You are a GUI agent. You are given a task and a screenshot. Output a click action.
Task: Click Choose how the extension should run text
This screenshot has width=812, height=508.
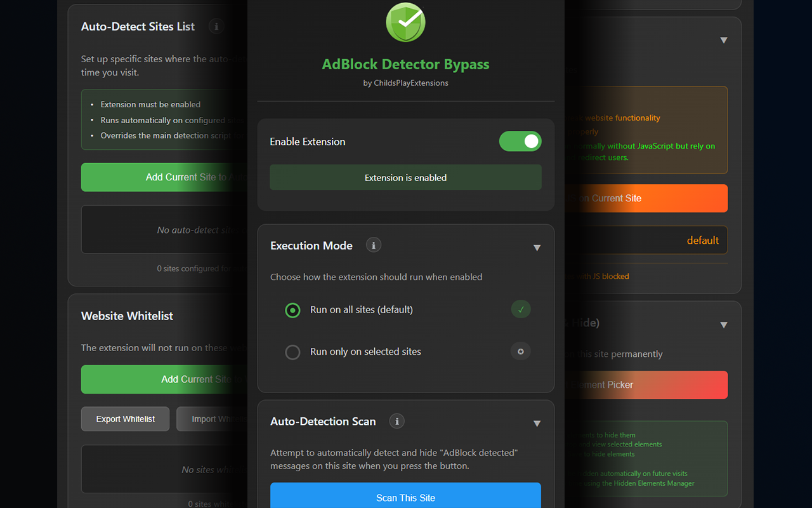click(376, 277)
